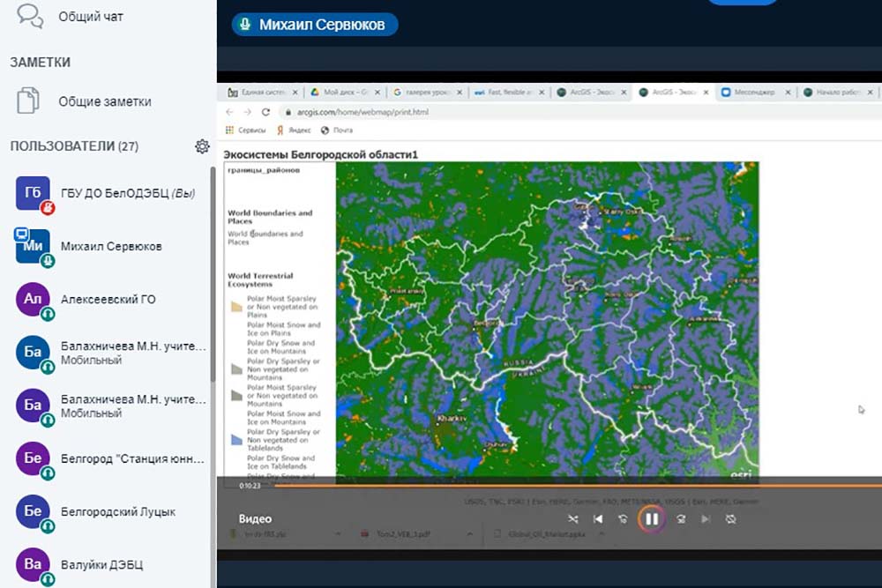Reload the page in the shown browser
The height and width of the screenshot is (588, 882).
coord(266,113)
